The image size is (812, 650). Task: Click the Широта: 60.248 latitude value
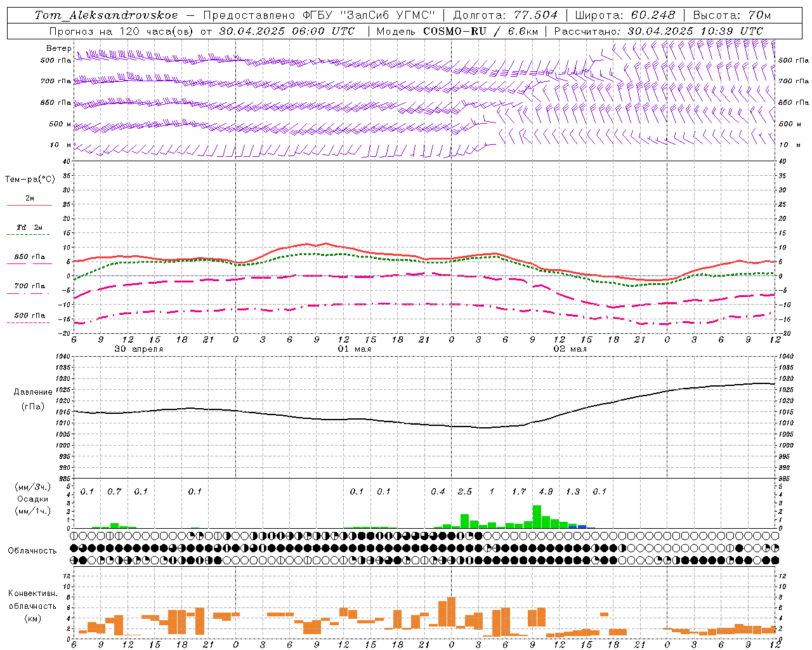point(625,15)
